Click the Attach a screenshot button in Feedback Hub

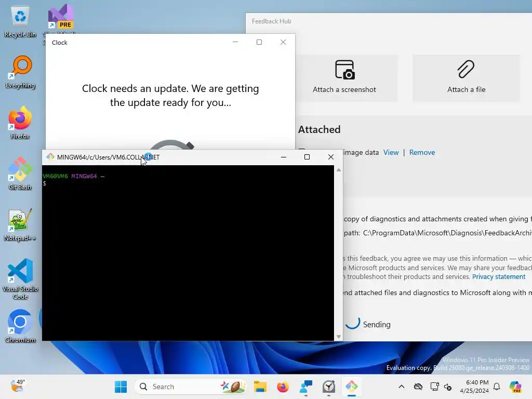point(344,77)
